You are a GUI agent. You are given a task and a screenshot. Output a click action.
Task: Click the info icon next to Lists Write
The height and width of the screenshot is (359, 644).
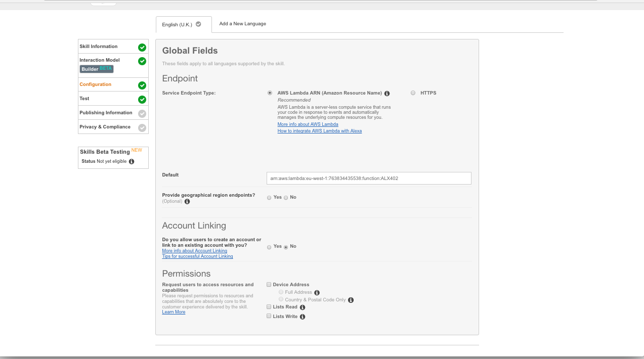[302, 317]
